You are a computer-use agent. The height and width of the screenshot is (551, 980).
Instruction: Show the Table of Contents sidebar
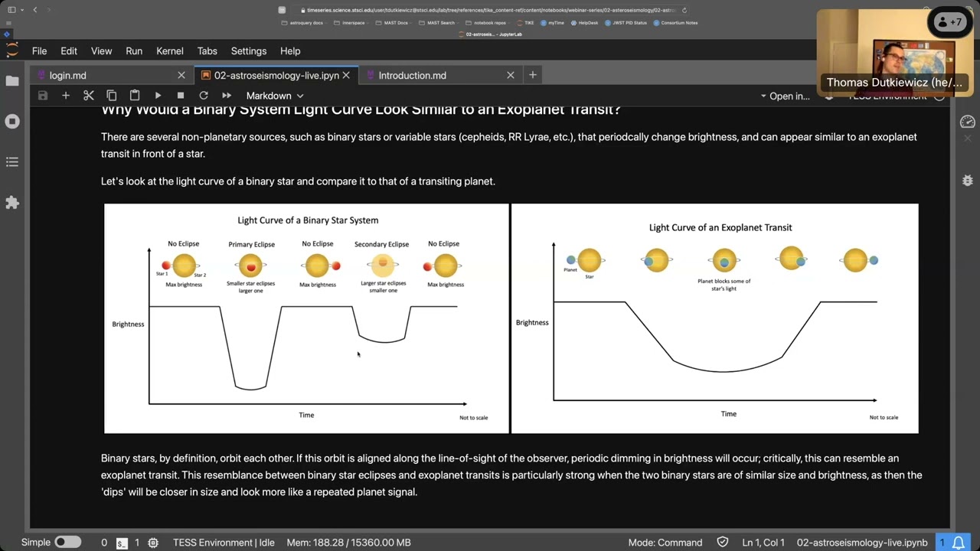[x=12, y=162]
